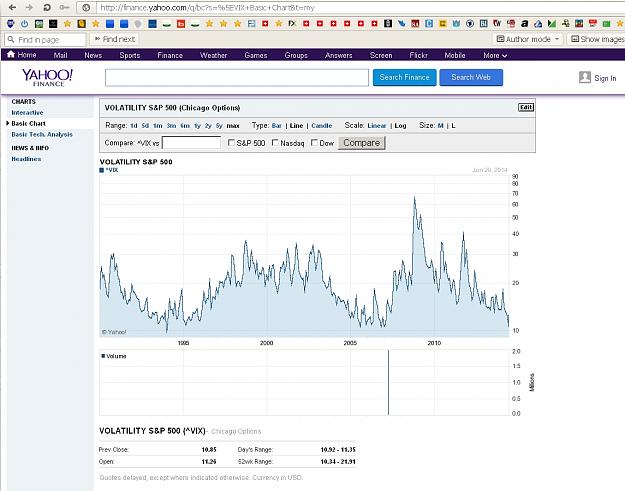Open the Sports tab in Yahoo navbar

pos(130,55)
